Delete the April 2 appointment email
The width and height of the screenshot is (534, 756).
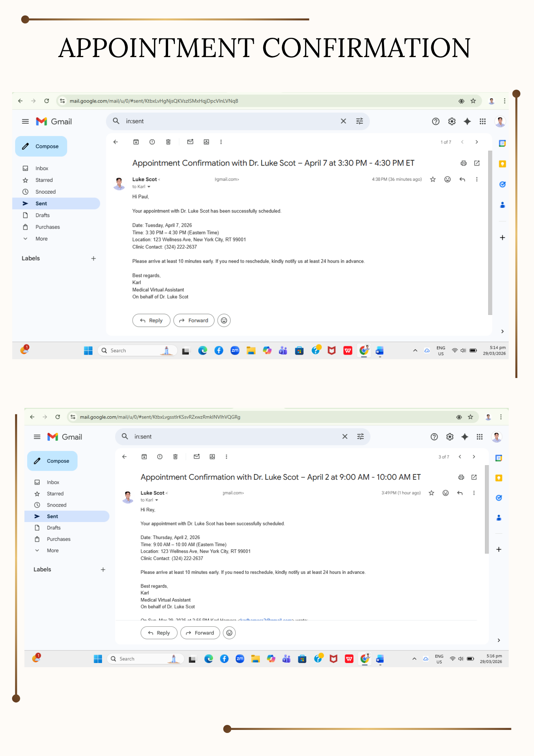point(175,457)
